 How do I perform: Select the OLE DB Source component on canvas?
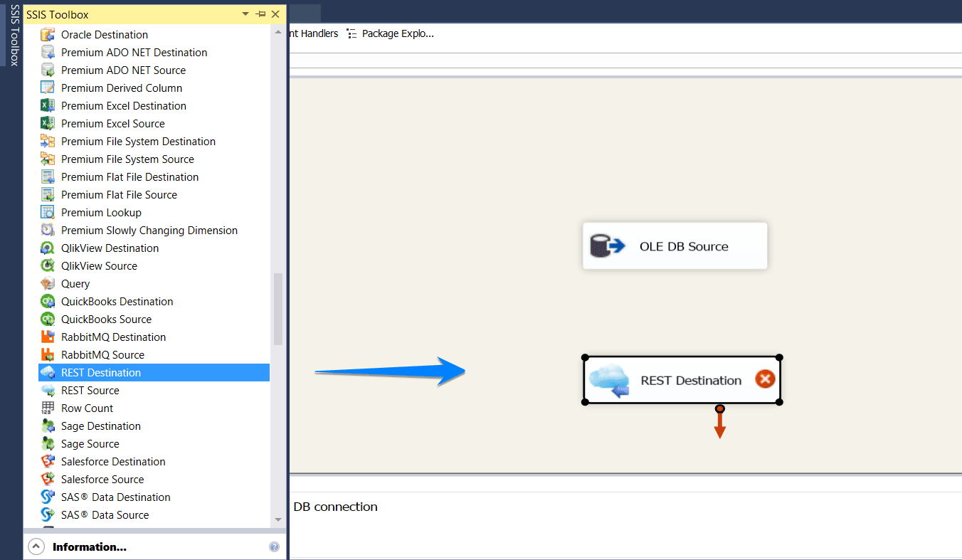675,246
